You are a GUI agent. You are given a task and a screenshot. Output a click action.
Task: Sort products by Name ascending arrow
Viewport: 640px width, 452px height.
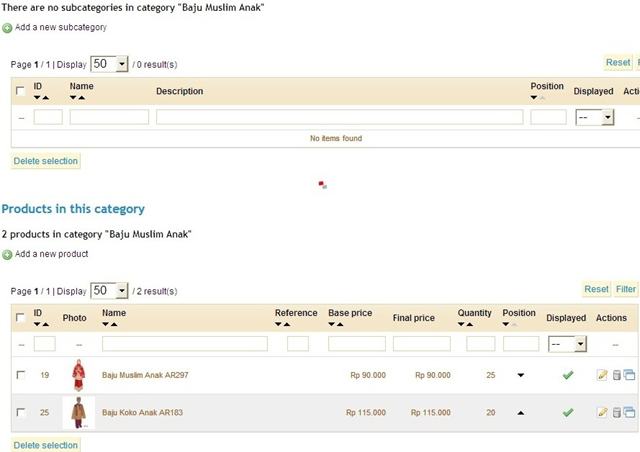(x=114, y=324)
